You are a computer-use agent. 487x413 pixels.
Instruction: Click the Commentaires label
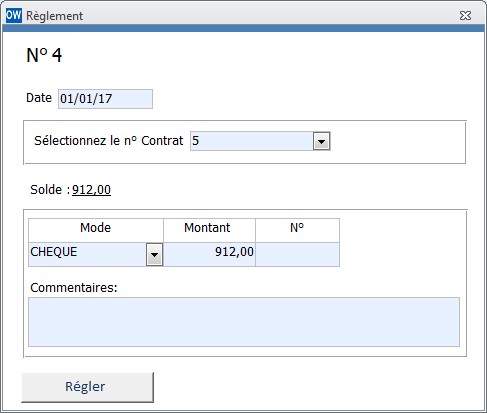pos(74,287)
